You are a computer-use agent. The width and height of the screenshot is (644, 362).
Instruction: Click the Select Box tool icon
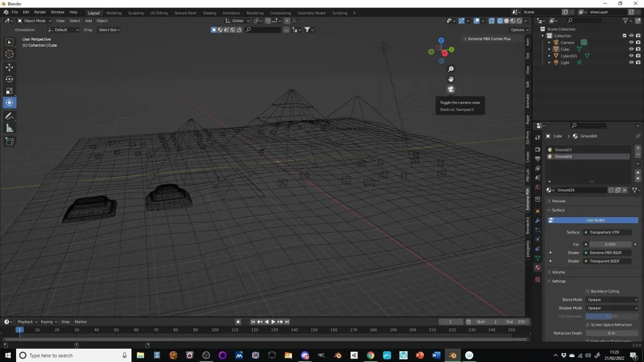coord(10,42)
